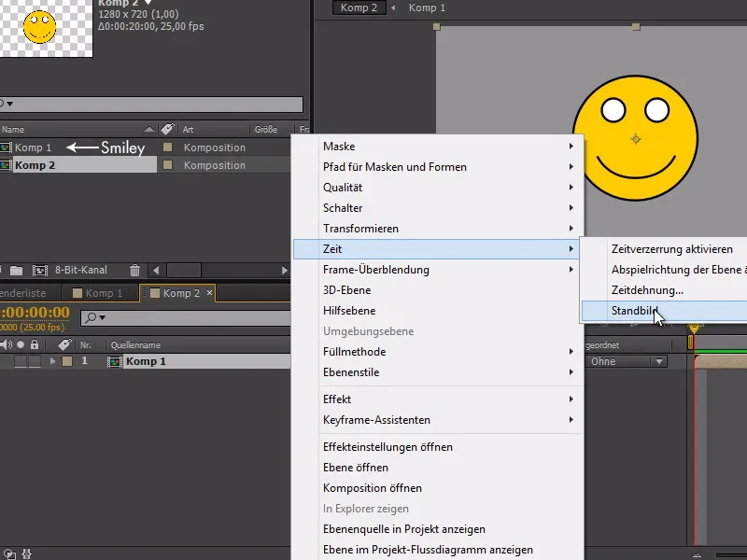Open the Maske submenu
Image resolution: width=747 pixels, height=560 pixels.
437,147
